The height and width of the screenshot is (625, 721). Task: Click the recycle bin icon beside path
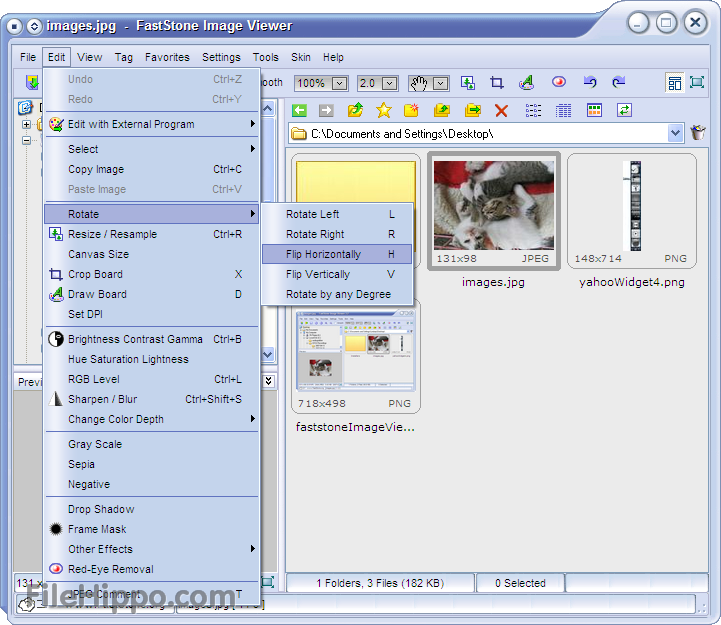click(698, 132)
